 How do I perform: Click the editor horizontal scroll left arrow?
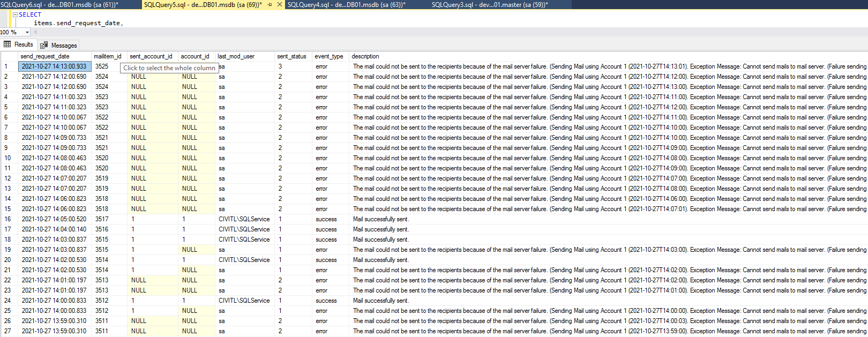35,32
